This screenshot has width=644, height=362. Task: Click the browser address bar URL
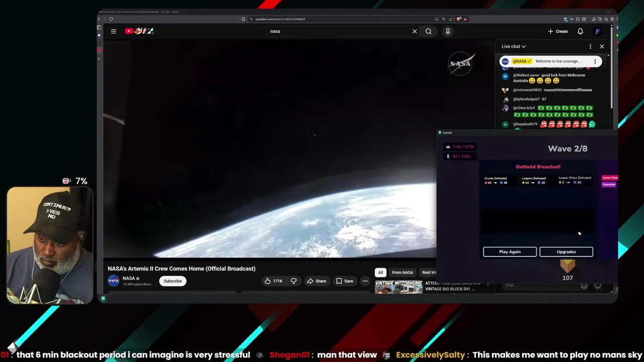click(x=280, y=19)
